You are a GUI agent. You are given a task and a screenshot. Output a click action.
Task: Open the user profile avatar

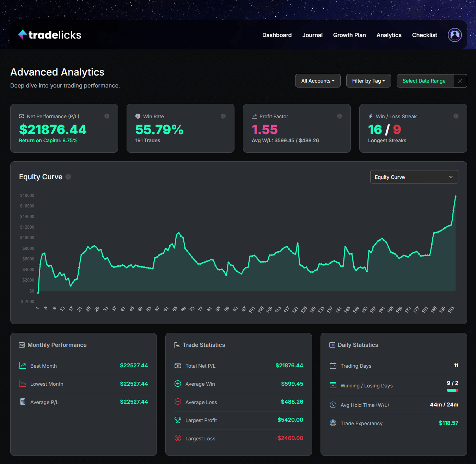click(454, 35)
